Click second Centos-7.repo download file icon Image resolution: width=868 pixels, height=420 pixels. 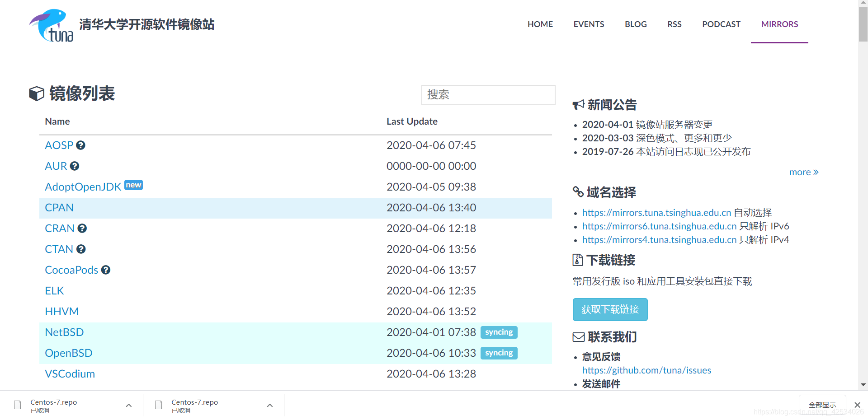[x=159, y=405]
